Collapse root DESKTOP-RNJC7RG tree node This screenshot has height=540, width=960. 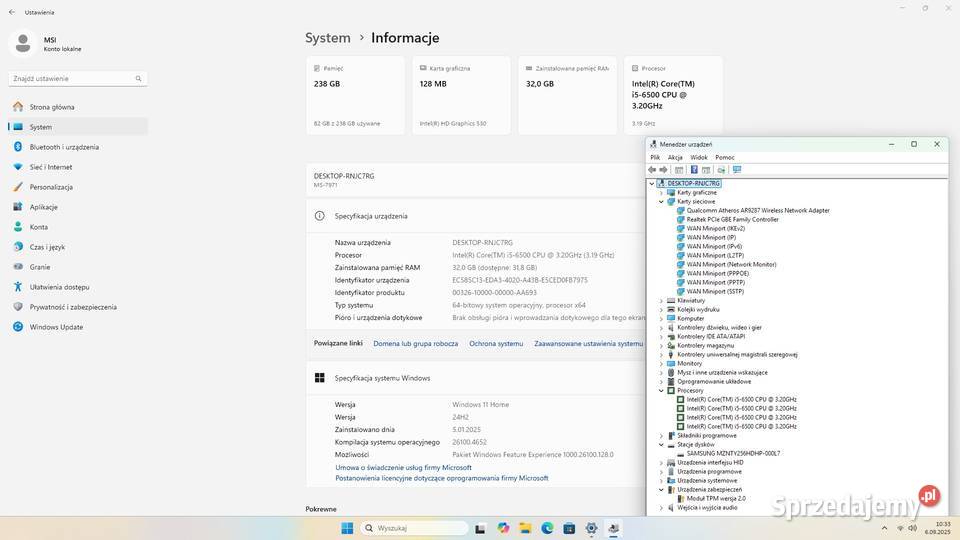click(x=652, y=183)
